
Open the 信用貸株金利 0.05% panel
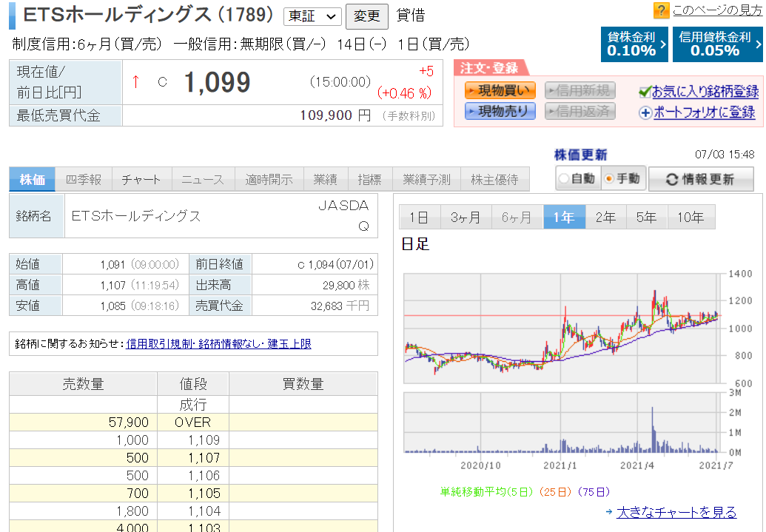click(x=718, y=44)
